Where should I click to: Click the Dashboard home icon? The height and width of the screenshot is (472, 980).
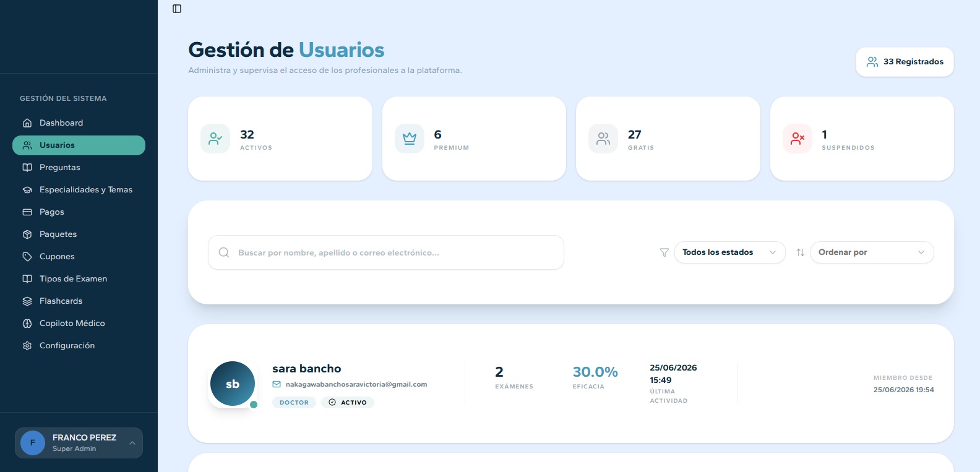click(x=27, y=123)
